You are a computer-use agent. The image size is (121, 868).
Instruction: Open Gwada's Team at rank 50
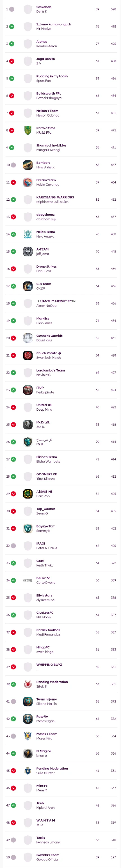(x=48, y=855)
